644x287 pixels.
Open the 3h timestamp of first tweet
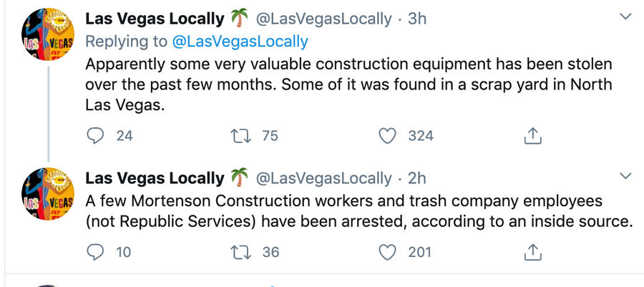[x=417, y=19]
